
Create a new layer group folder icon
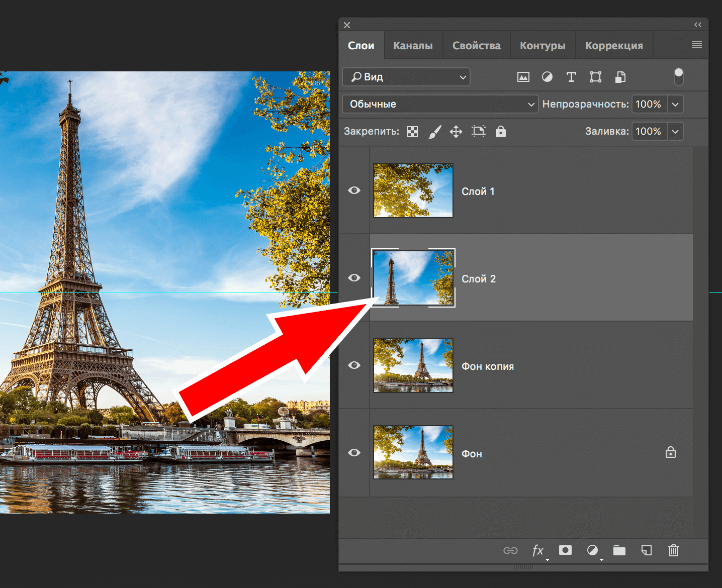click(619, 550)
